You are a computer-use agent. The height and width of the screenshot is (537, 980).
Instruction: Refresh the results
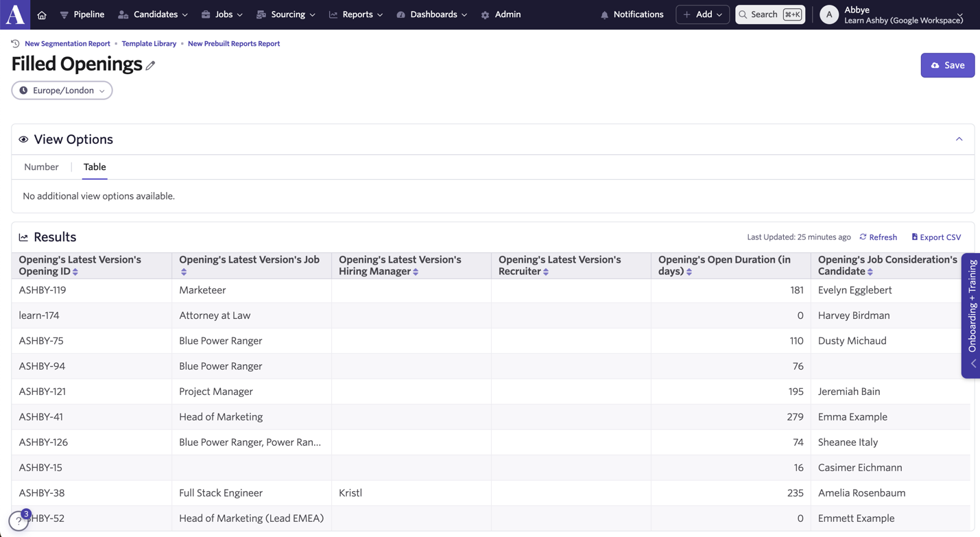pos(878,237)
